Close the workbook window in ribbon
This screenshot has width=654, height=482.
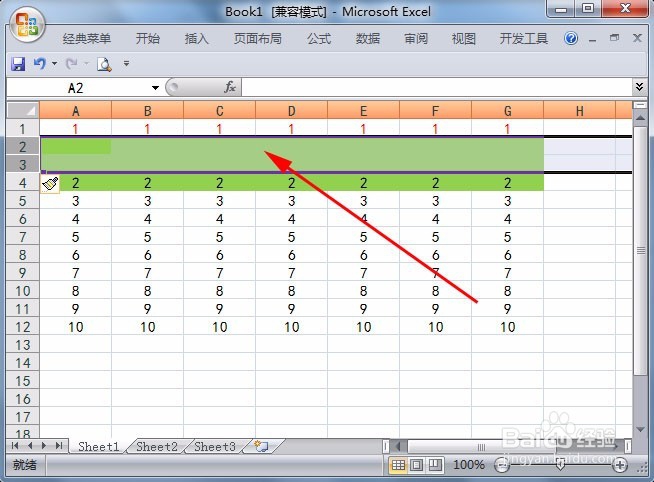(x=637, y=38)
